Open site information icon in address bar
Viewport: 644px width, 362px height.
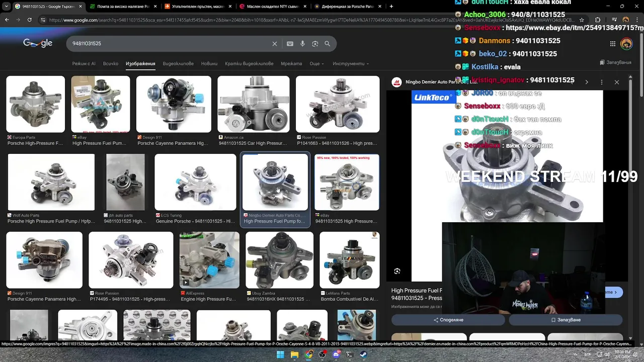43,20
